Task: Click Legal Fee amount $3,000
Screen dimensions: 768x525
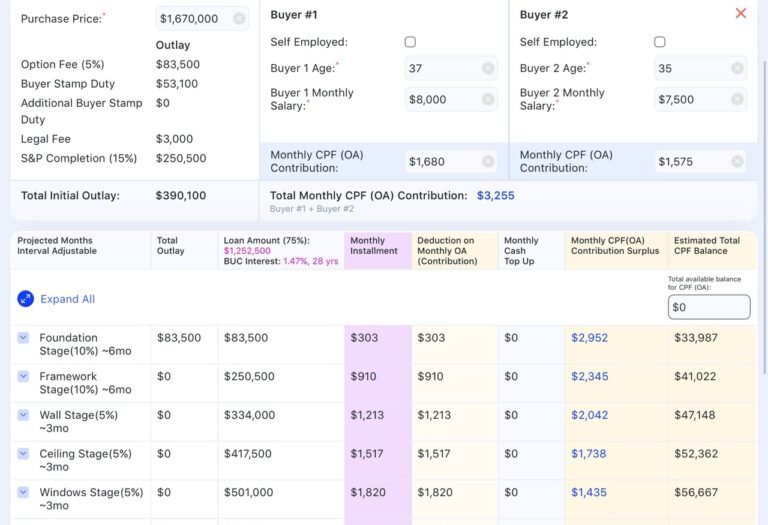Action: (174, 139)
